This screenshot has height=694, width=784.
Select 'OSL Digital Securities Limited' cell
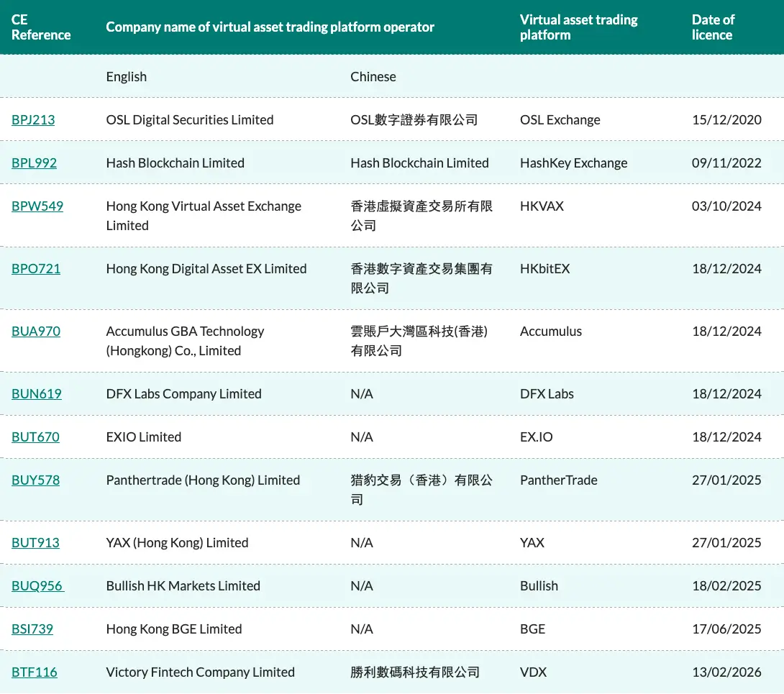[190, 120]
